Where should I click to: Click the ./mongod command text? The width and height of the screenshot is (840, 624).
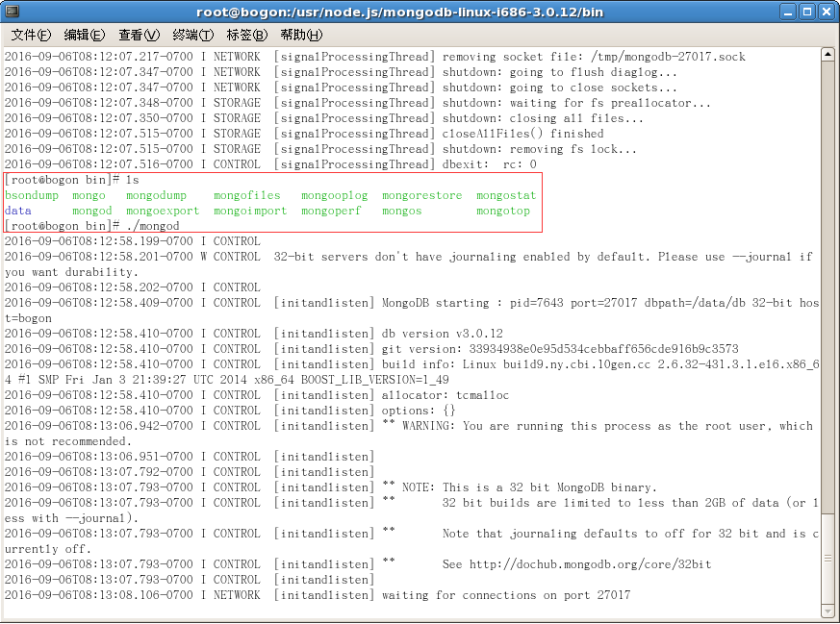tap(153, 226)
